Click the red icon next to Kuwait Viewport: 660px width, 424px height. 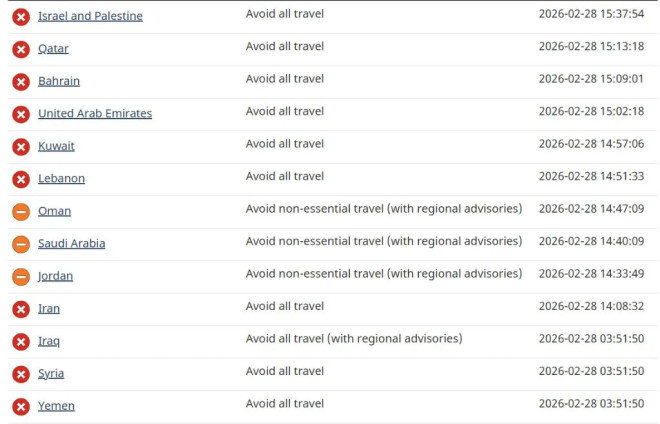[x=21, y=147]
